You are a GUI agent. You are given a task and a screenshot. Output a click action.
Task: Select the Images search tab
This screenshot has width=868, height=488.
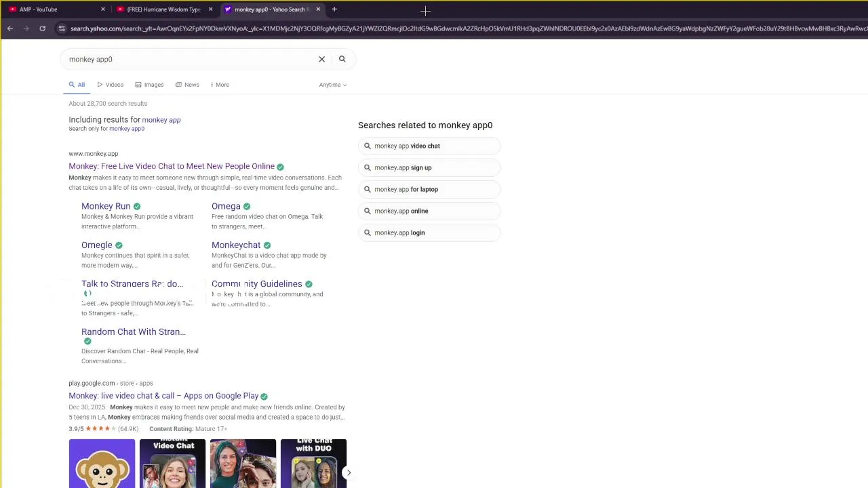(x=149, y=85)
